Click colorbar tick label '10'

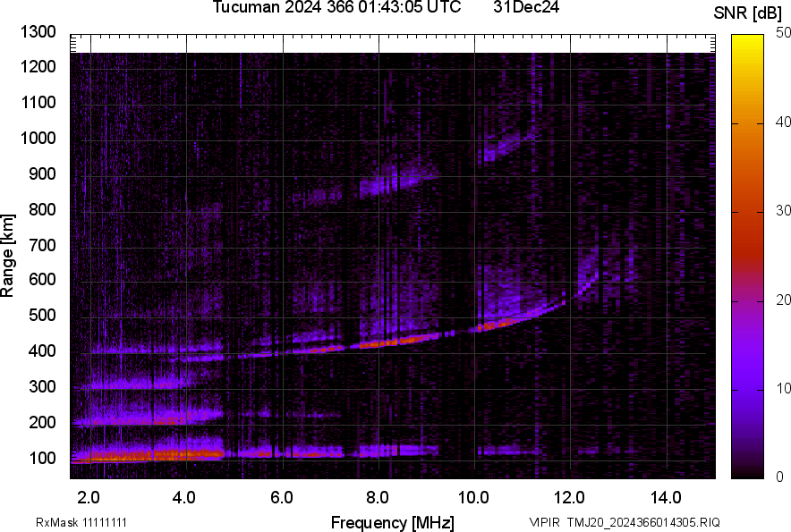(783, 388)
